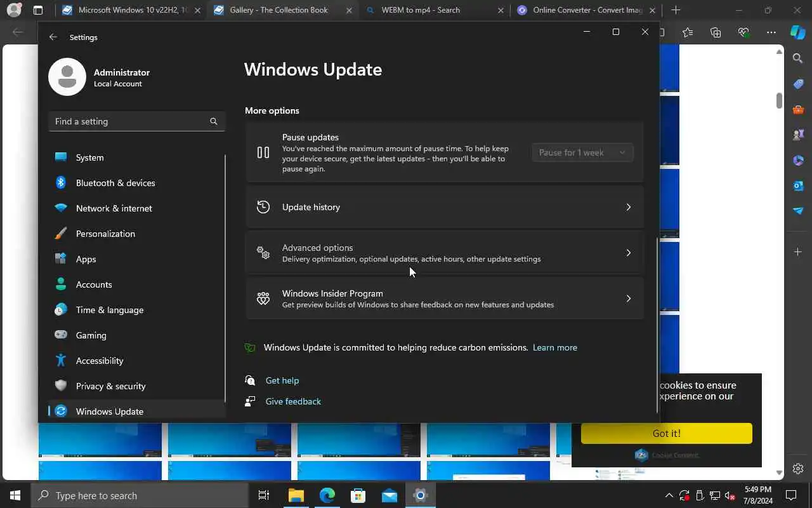Open System settings category

click(136, 157)
